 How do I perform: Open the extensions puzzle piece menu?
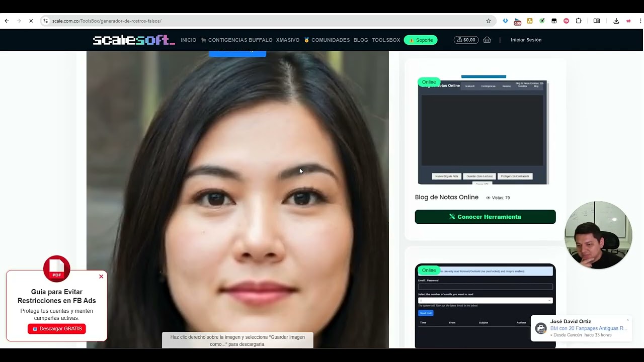coord(579,21)
